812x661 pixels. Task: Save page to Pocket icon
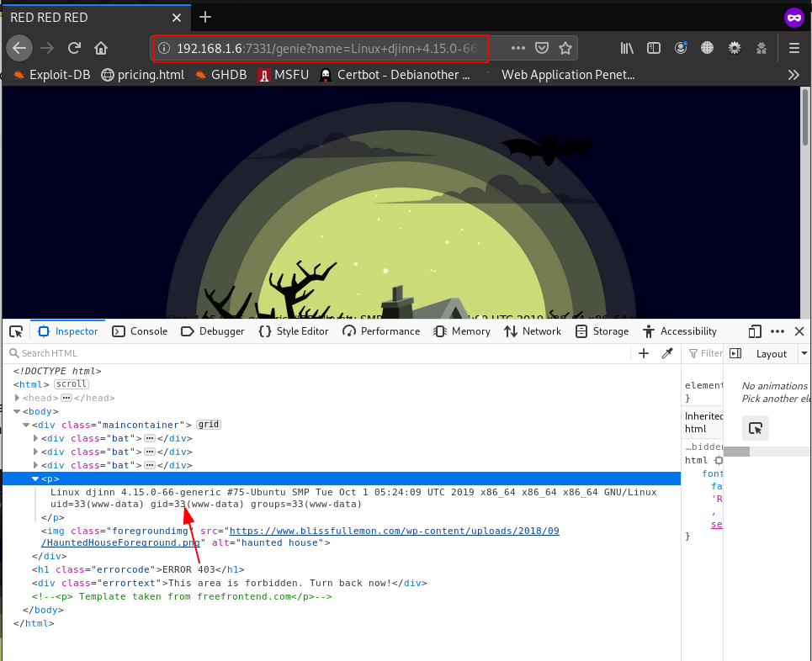point(542,48)
